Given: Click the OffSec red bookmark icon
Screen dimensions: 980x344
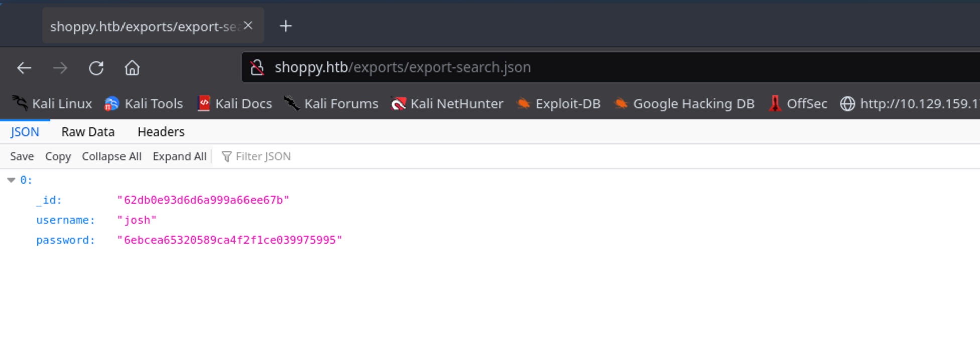Looking at the screenshot, I should coord(775,103).
